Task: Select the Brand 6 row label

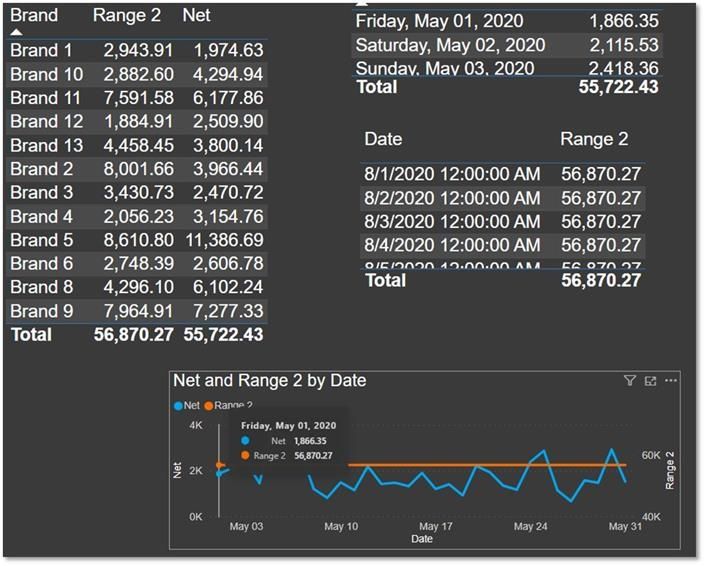Action: [42, 263]
